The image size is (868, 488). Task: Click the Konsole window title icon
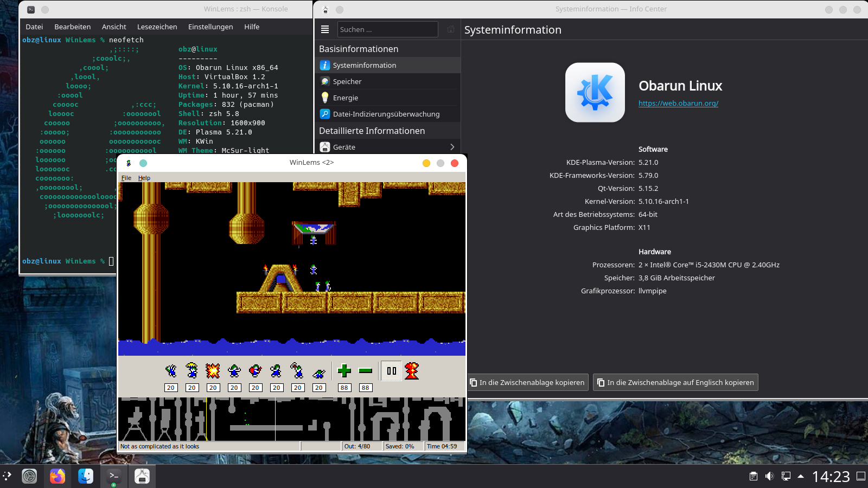[31, 9]
